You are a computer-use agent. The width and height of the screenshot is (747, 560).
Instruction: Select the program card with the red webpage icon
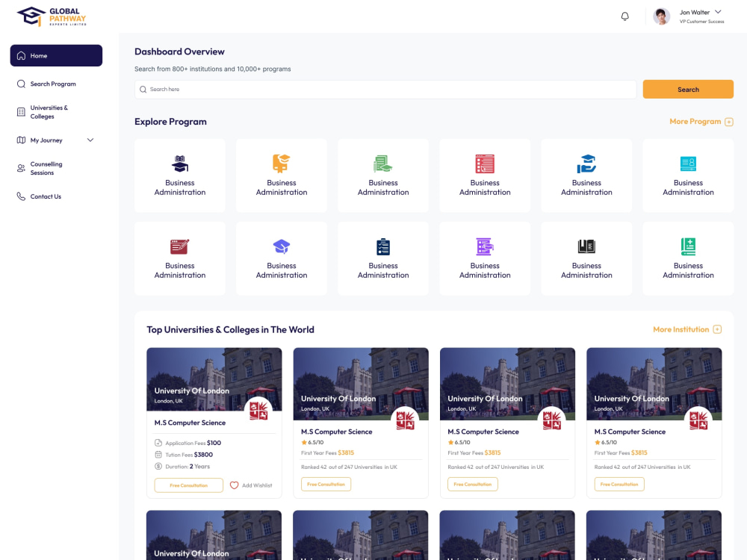[x=485, y=175]
